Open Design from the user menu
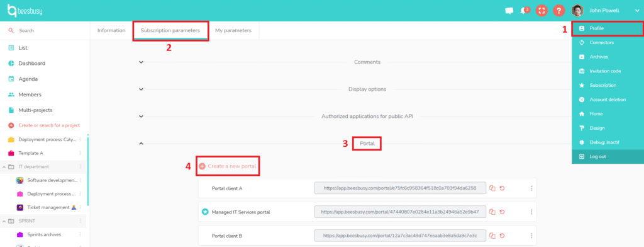The image size is (644, 247). [x=608, y=128]
